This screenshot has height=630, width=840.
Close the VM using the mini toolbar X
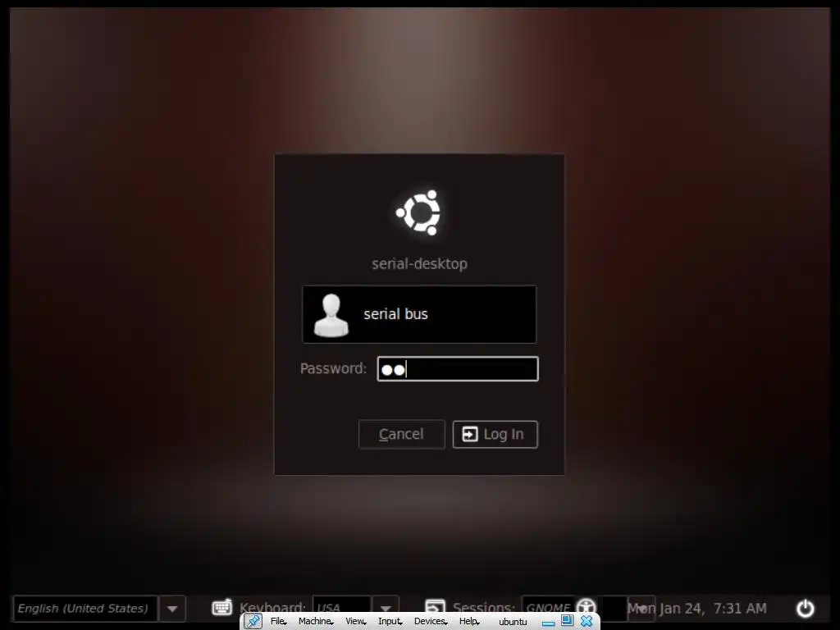click(x=587, y=621)
